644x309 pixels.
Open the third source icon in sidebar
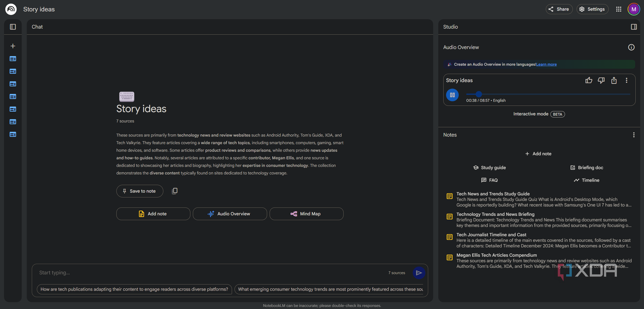(x=13, y=84)
